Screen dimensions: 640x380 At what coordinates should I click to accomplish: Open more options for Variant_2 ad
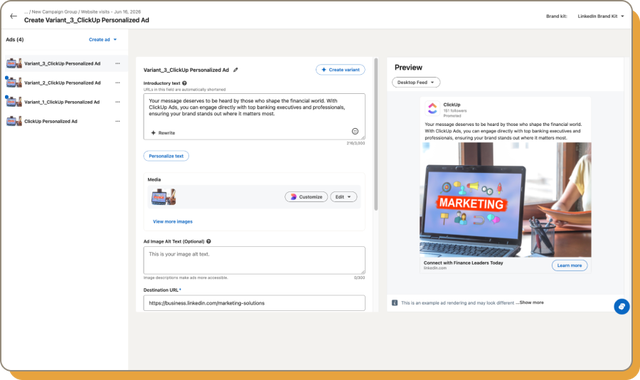tap(118, 83)
